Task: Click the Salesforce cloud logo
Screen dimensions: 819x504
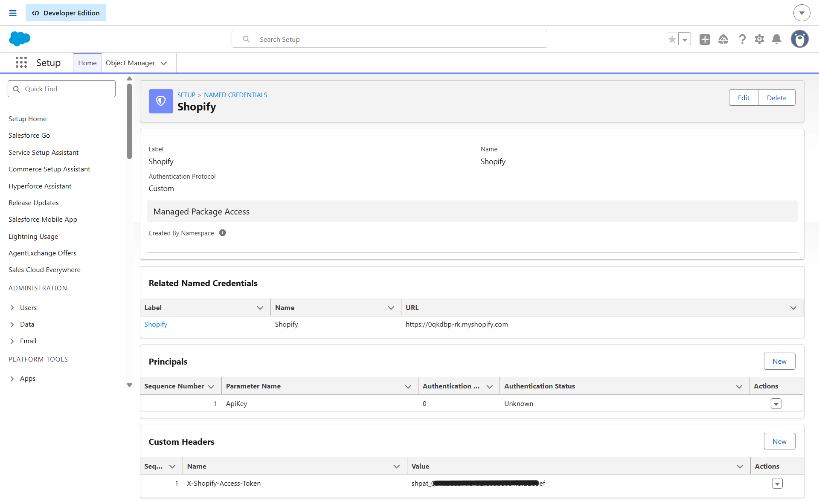Action: click(x=20, y=39)
